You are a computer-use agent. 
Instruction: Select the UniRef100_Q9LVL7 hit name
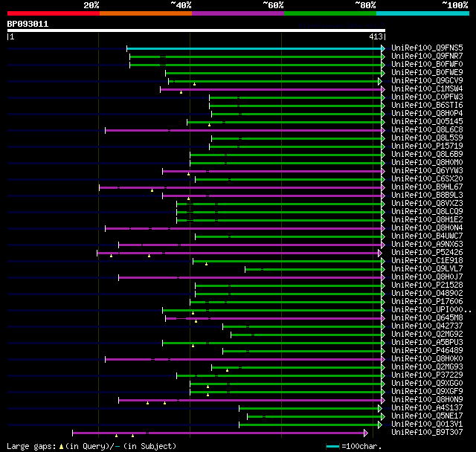(x=427, y=269)
